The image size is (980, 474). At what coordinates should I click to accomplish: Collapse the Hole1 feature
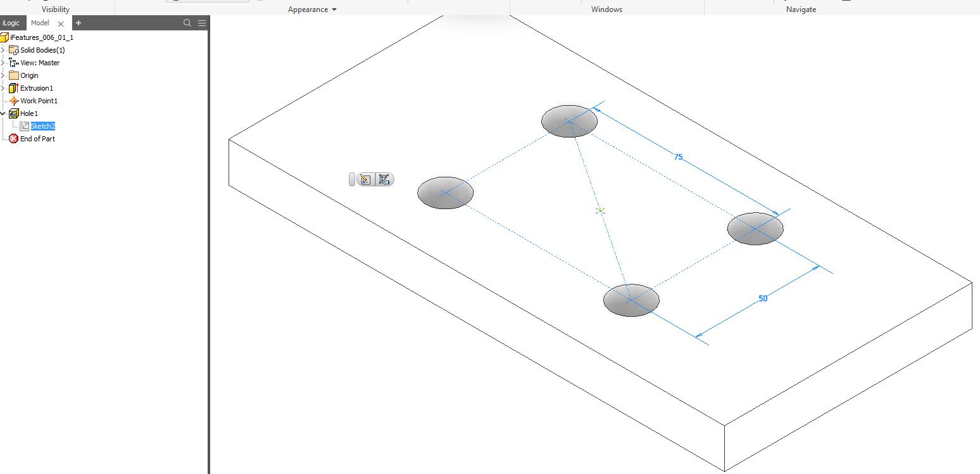[x=4, y=113]
